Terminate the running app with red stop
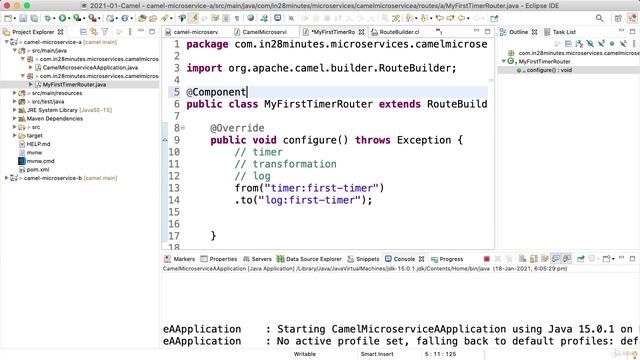 coord(487,259)
